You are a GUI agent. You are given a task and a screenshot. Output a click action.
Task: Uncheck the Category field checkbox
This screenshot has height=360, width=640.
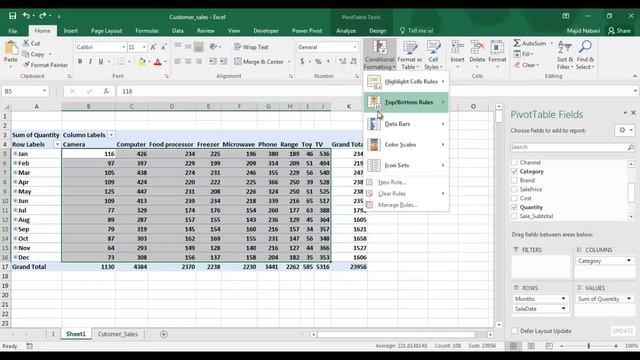[514, 171]
